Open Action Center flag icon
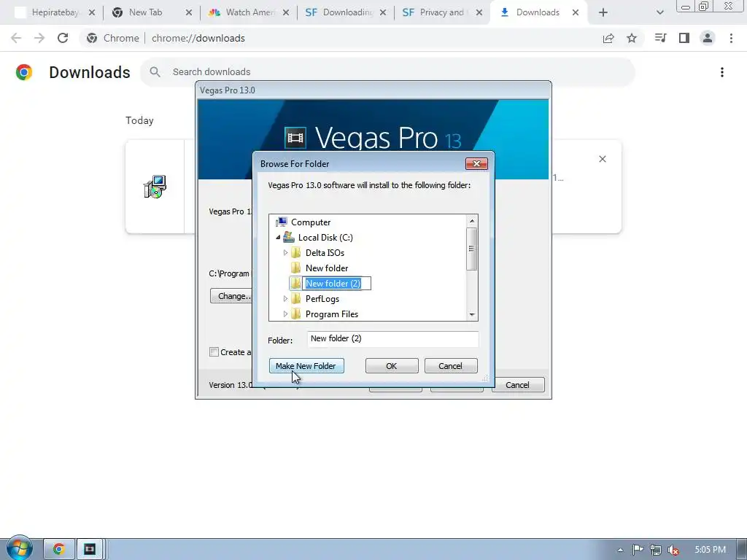 pyautogui.click(x=638, y=550)
